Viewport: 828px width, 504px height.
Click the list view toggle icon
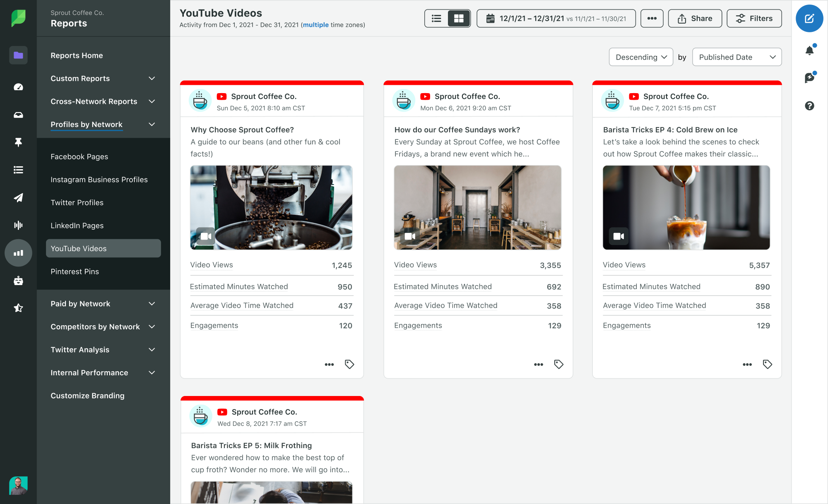436,18
